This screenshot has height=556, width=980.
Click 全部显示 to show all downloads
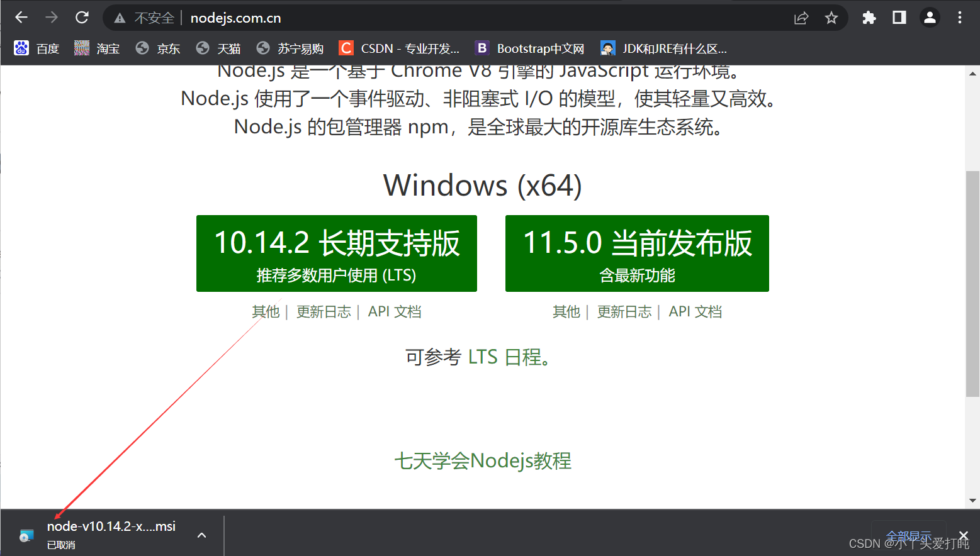(x=908, y=537)
